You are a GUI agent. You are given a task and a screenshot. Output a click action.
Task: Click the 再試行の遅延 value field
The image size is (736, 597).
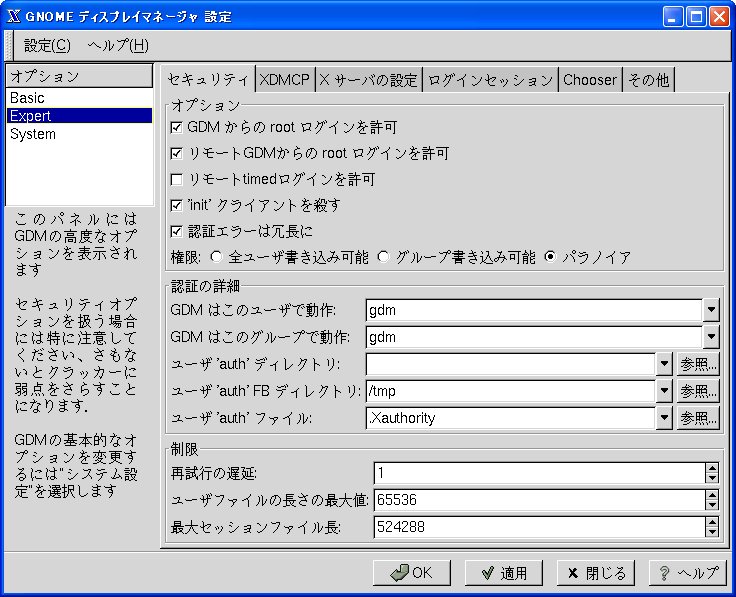pos(539,473)
